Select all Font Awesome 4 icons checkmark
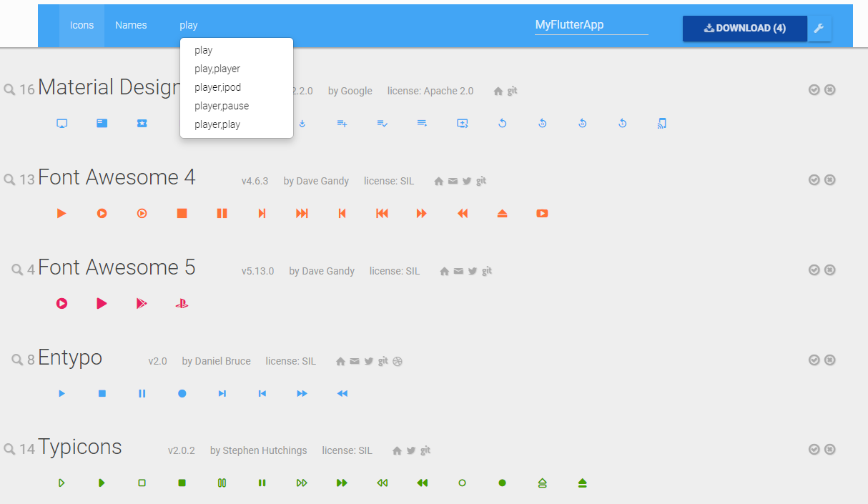 (x=814, y=179)
